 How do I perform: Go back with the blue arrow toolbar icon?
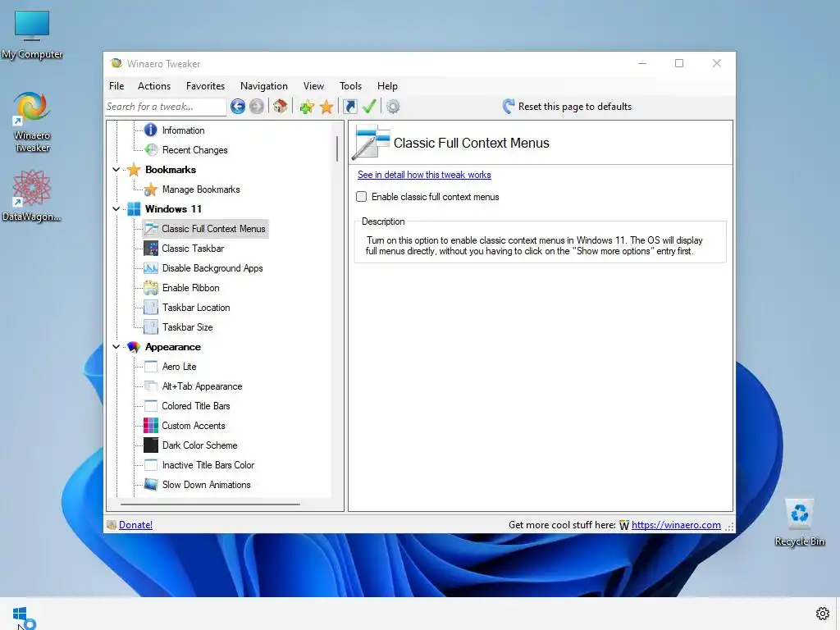tap(238, 107)
